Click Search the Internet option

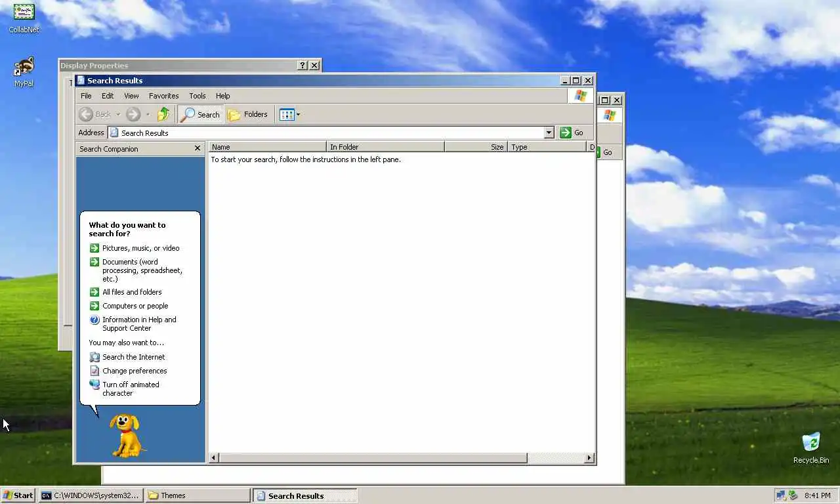133,357
